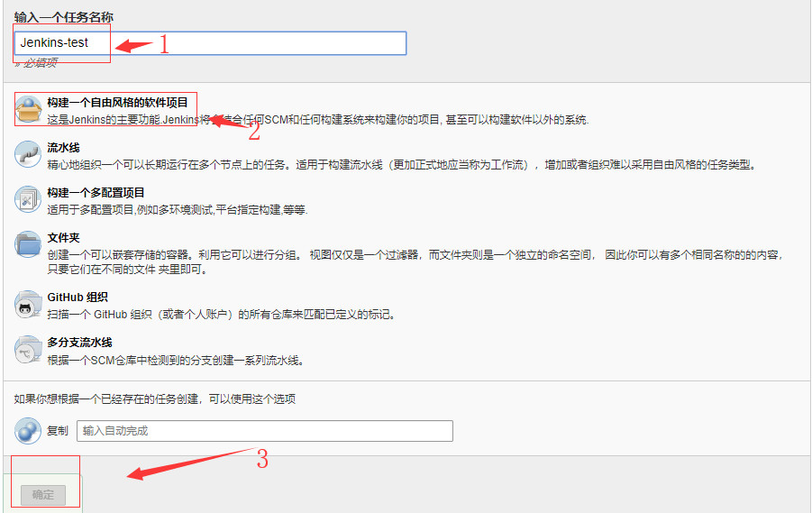812x513 pixels.
Task: Click the 流水线 description text
Action: [403, 165]
